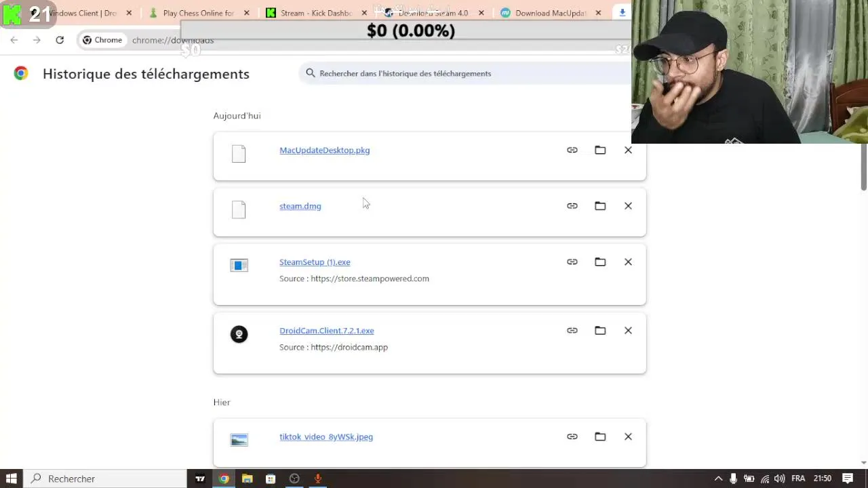Click the DroidCam app file icon
This screenshot has height=488, width=868.
coord(239,334)
